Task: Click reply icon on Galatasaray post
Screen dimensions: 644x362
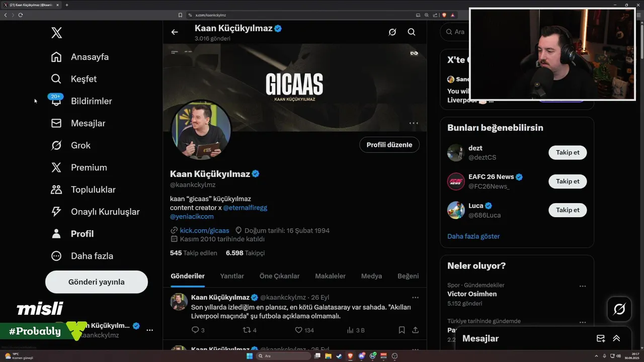Action: pos(195,330)
